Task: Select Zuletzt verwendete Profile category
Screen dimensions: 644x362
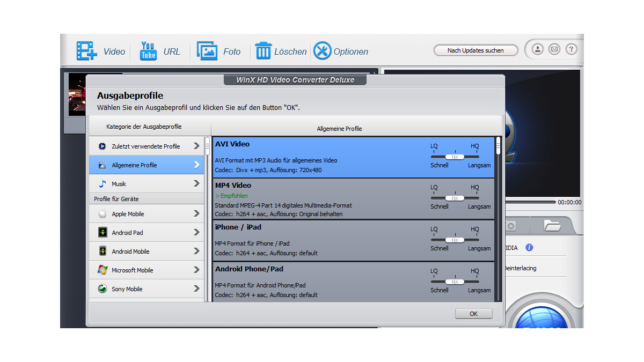Action: pos(146,146)
